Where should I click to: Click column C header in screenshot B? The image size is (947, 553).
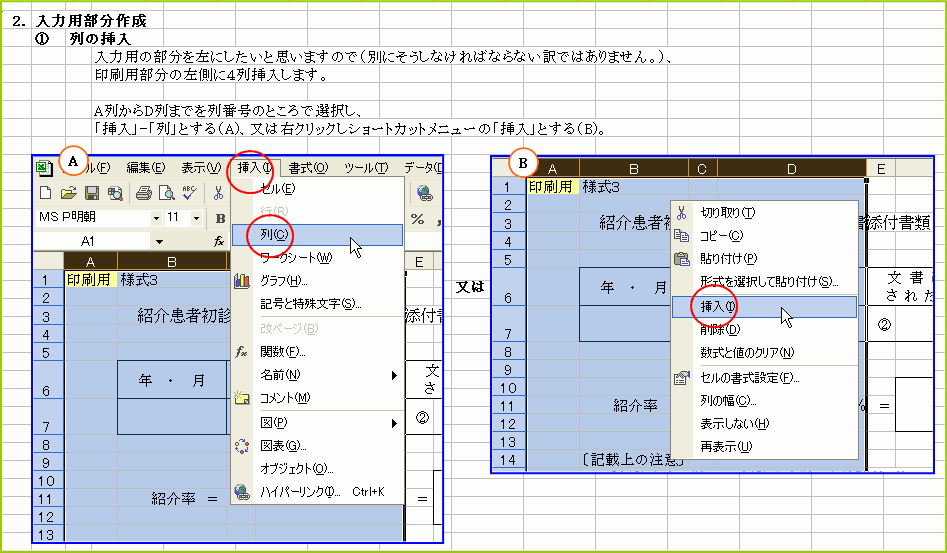pyautogui.click(x=702, y=169)
